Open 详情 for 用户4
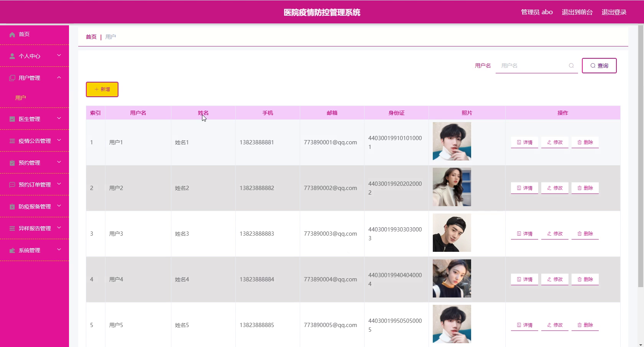644x347 pixels. (524, 279)
